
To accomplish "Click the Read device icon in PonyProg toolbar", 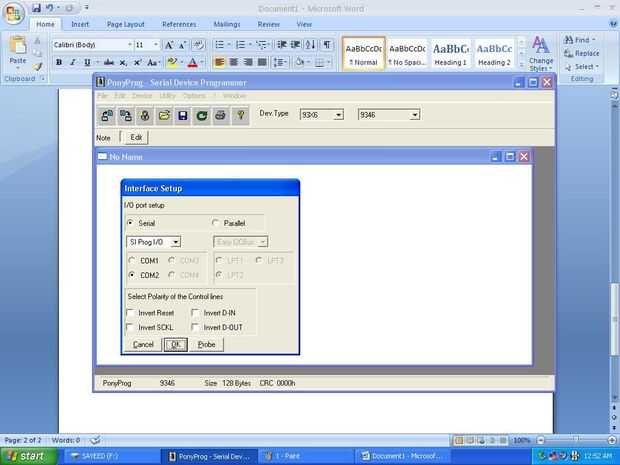I will coord(107,115).
